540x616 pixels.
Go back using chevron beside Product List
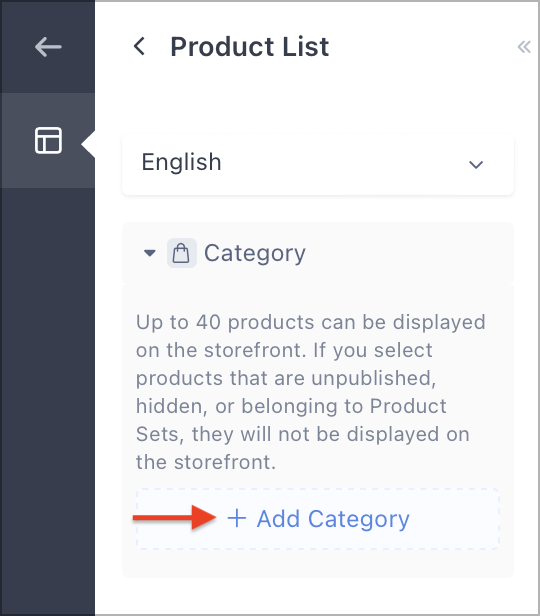[139, 46]
